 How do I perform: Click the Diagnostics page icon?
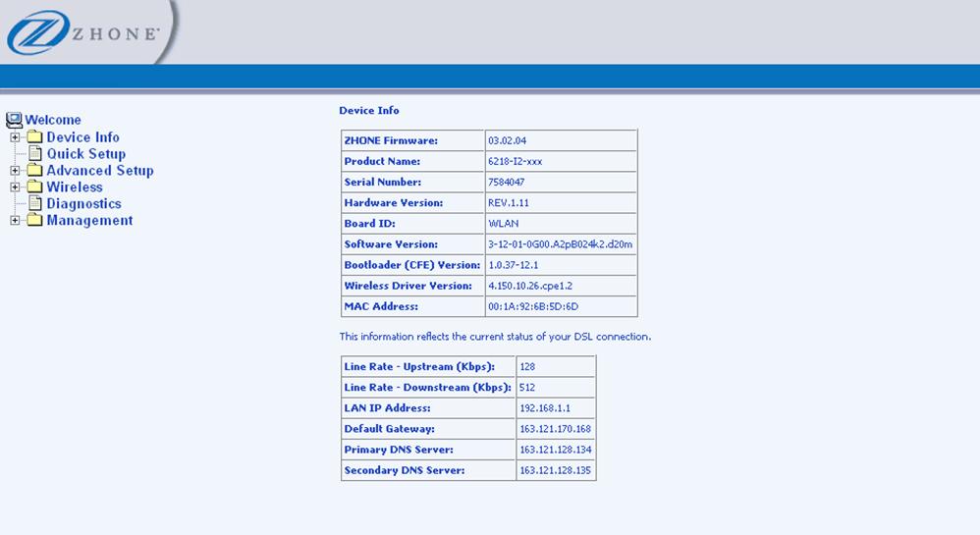point(35,204)
